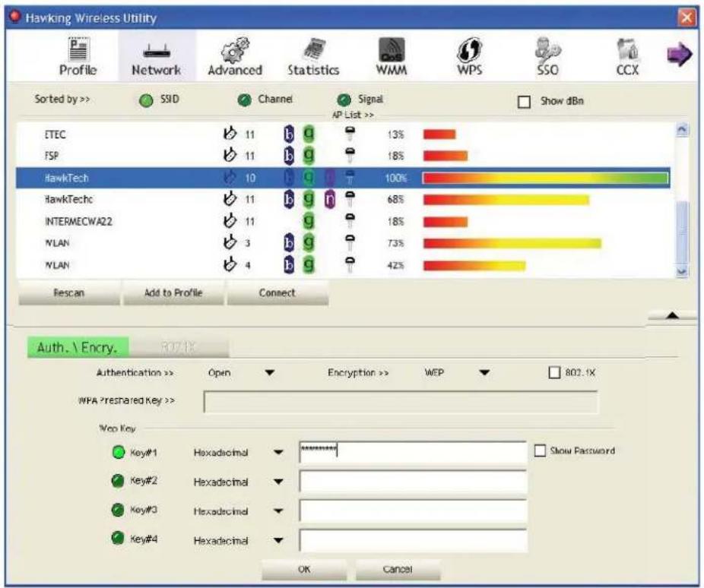The height and width of the screenshot is (588, 704).
Task: Open Key#2 Hexadecimal format dropdown
Action: click(278, 482)
